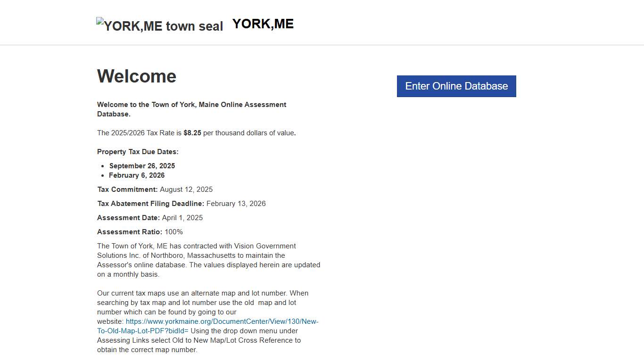Click the August 12, 2025 commitment date
The image size is (644, 362).
pyautogui.click(x=186, y=189)
